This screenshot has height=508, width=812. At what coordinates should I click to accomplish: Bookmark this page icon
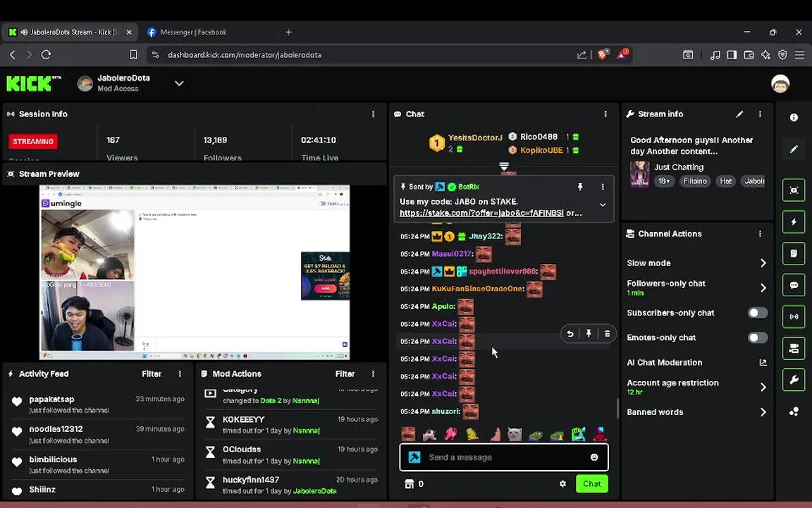133,54
